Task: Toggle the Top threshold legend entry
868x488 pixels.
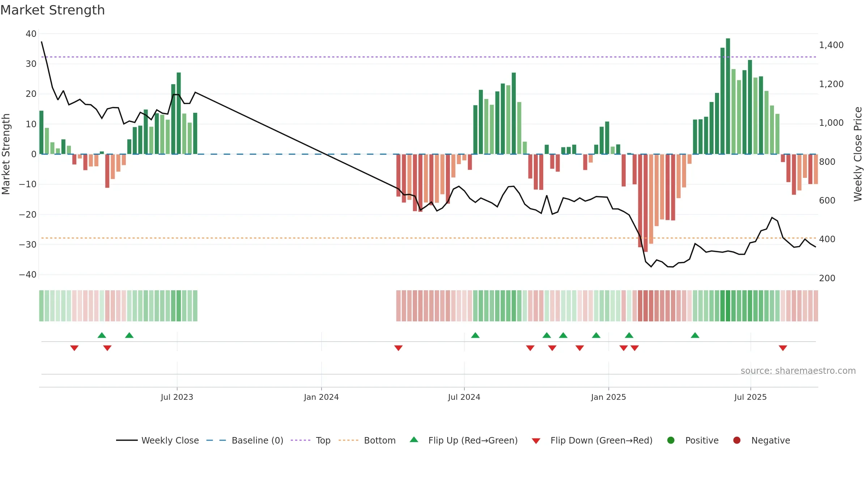Action: (310, 440)
